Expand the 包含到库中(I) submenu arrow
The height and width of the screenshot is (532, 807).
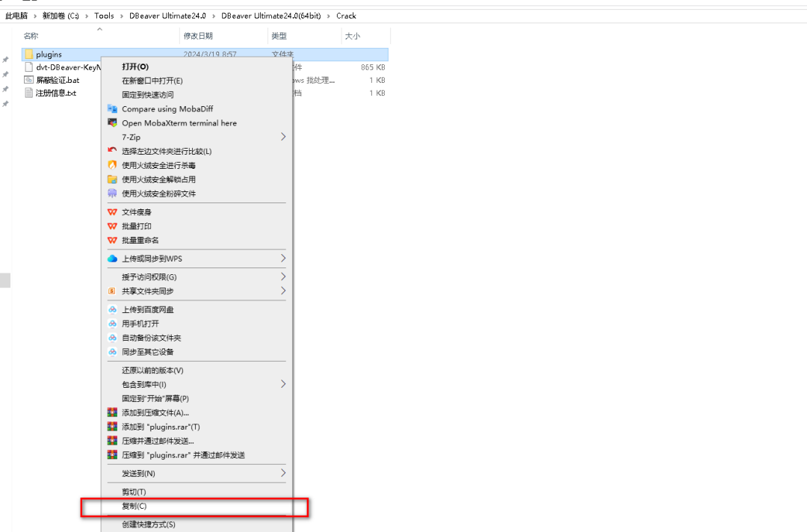(283, 384)
